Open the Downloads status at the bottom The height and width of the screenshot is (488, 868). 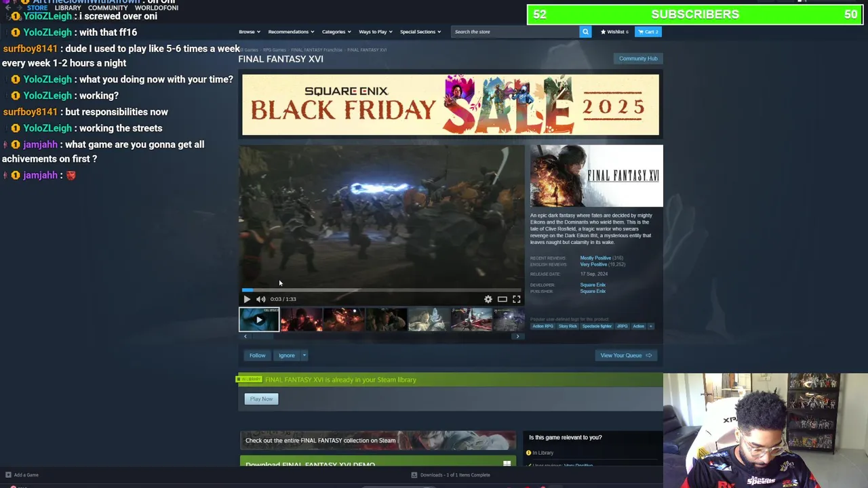click(451, 475)
